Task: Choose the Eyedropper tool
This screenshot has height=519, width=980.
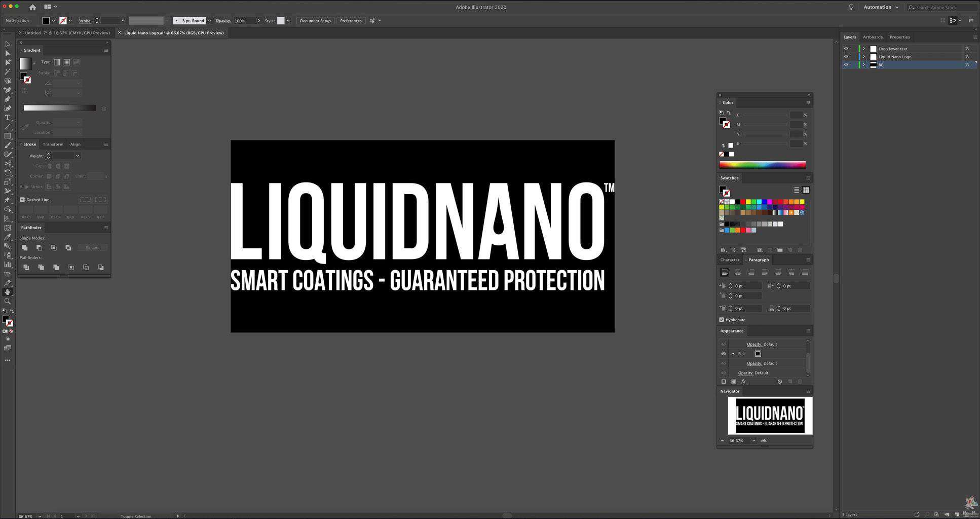Action: (8, 237)
